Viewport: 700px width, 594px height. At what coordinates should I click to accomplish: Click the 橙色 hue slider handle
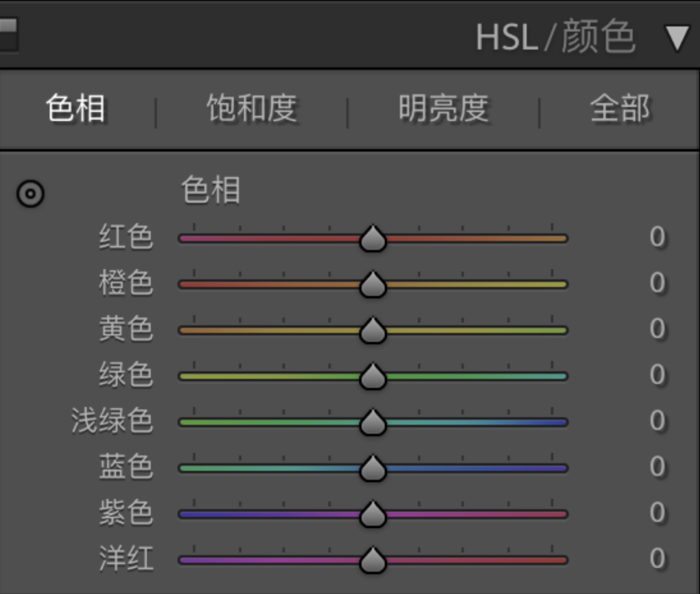(x=373, y=285)
